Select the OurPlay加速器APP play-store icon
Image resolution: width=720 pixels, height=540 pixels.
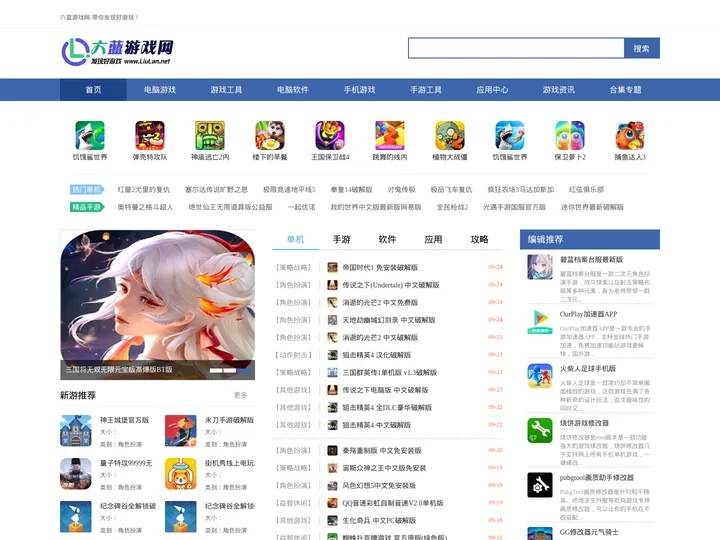pos(540,321)
